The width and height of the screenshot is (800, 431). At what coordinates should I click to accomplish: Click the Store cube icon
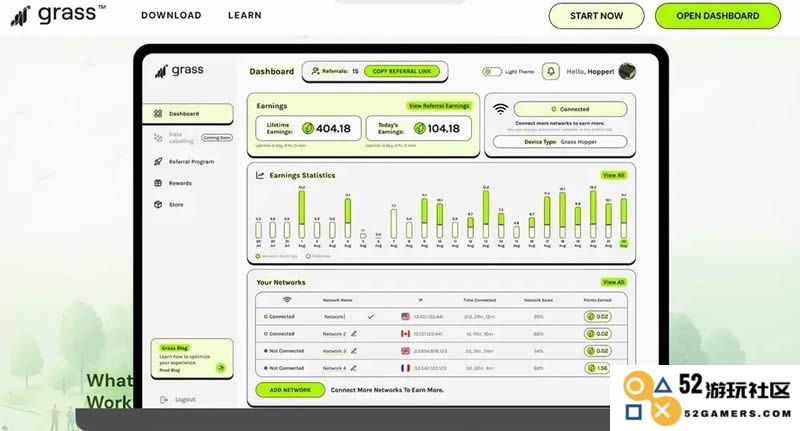click(x=158, y=205)
